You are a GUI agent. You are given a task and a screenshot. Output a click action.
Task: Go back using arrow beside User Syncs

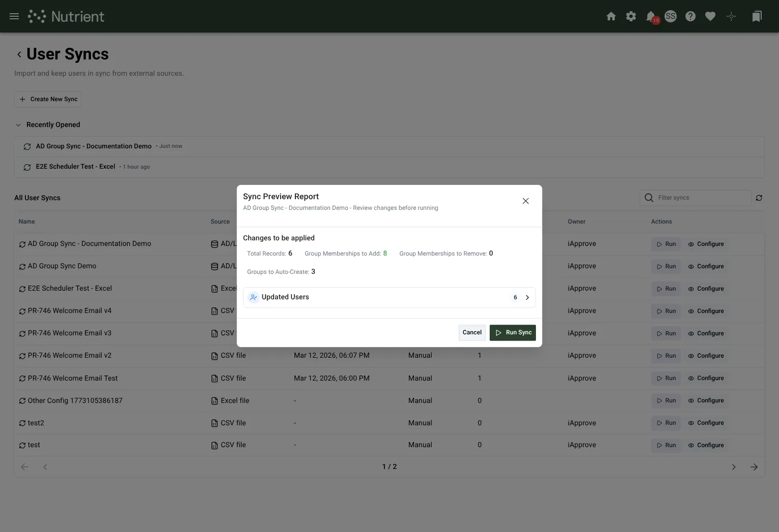click(19, 54)
